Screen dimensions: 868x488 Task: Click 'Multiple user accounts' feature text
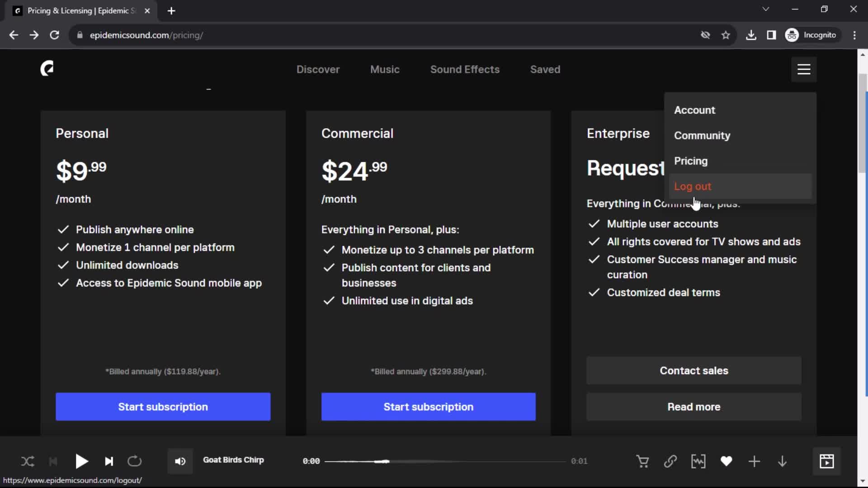pyautogui.click(x=662, y=224)
